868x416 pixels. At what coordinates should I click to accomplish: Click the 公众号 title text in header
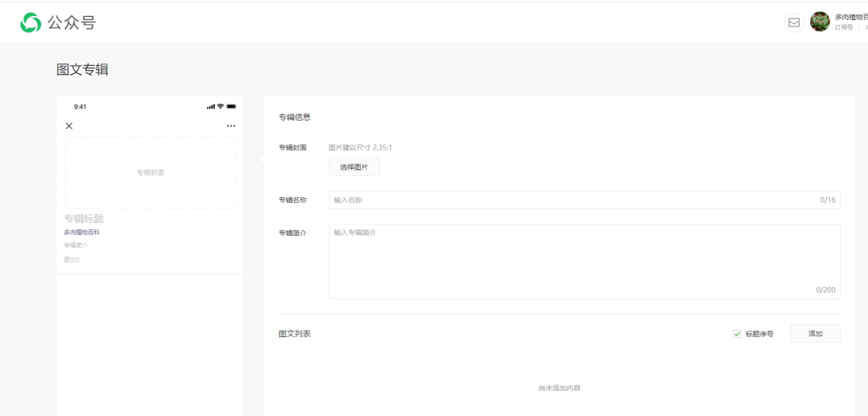point(72,23)
